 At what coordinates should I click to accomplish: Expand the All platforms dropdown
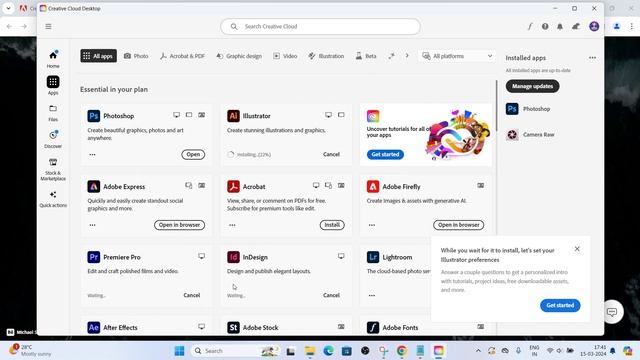tap(457, 56)
